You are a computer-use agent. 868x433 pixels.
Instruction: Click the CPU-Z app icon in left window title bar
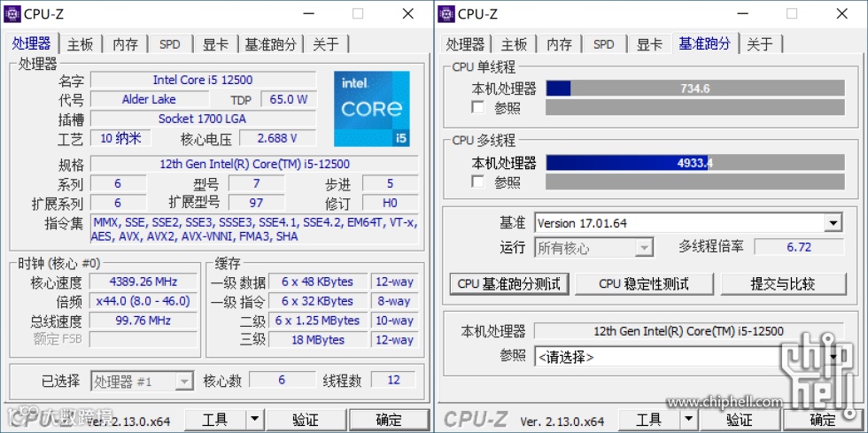[12, 14]
